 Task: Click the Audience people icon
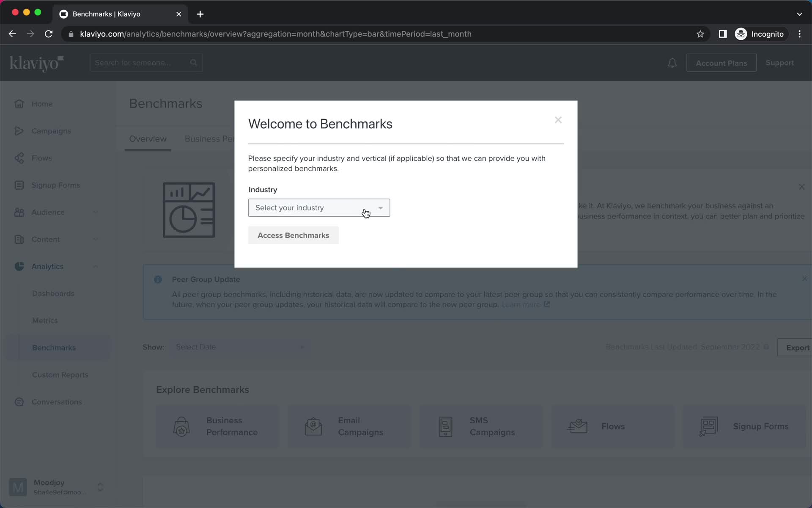point(19,212)
